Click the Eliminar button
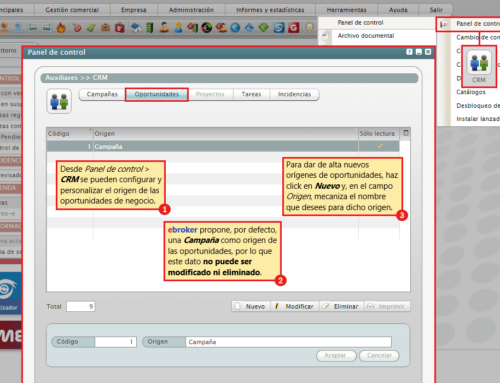500x383 pixels. 341,306
